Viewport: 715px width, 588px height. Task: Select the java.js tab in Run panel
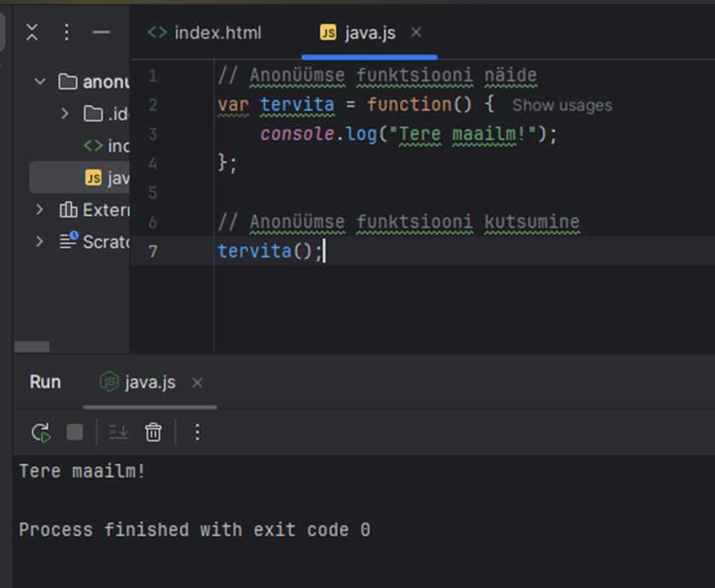click(x=139, y=382)
